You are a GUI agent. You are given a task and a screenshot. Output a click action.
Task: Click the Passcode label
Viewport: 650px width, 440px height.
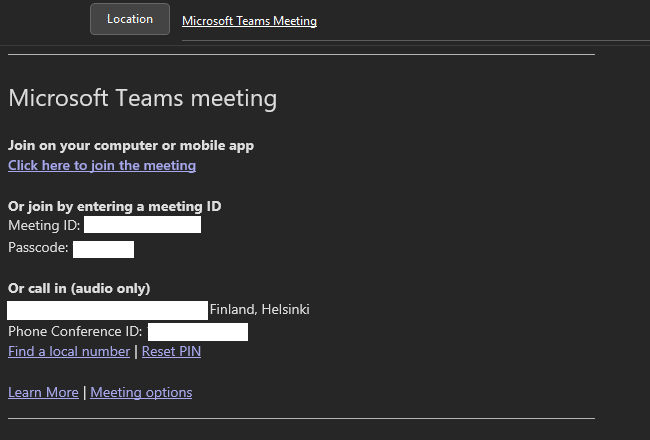tap(38, 248)
